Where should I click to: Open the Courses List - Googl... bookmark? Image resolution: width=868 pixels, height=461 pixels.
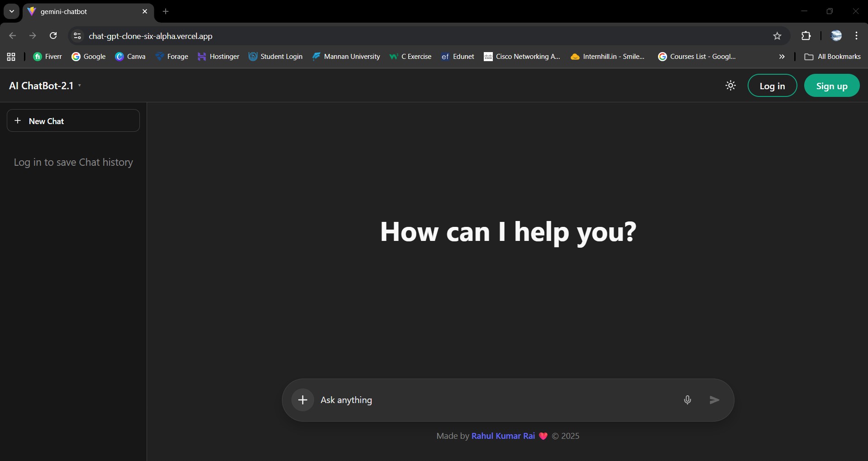coord(697,57)
